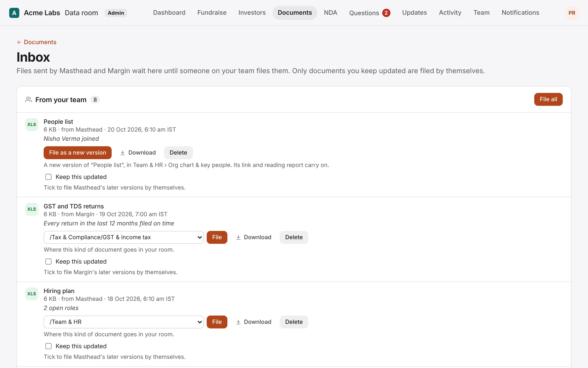Click the Nisha Verma joined note
This screenshot has width=588, height=368.
[71, 139]
